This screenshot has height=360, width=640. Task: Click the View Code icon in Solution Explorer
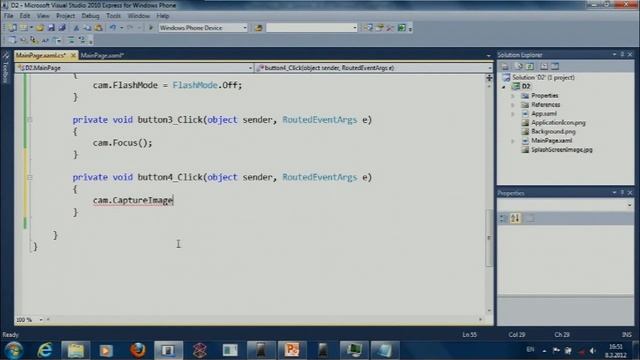tap(544, 66)
